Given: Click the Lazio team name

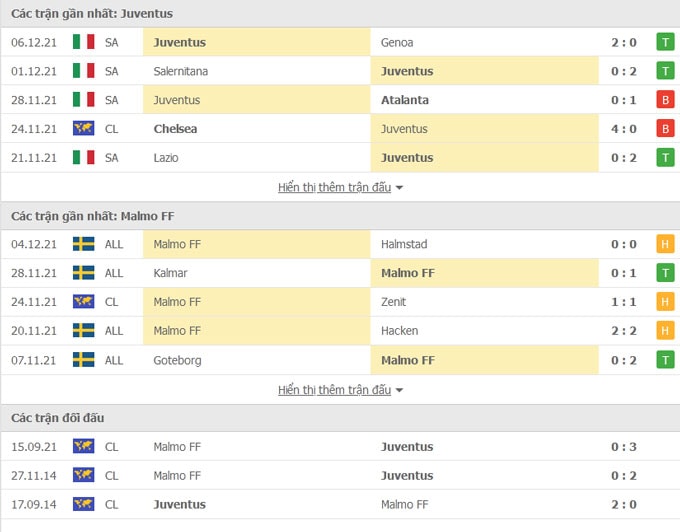Looking at the screenshot, I should point(166,157).
